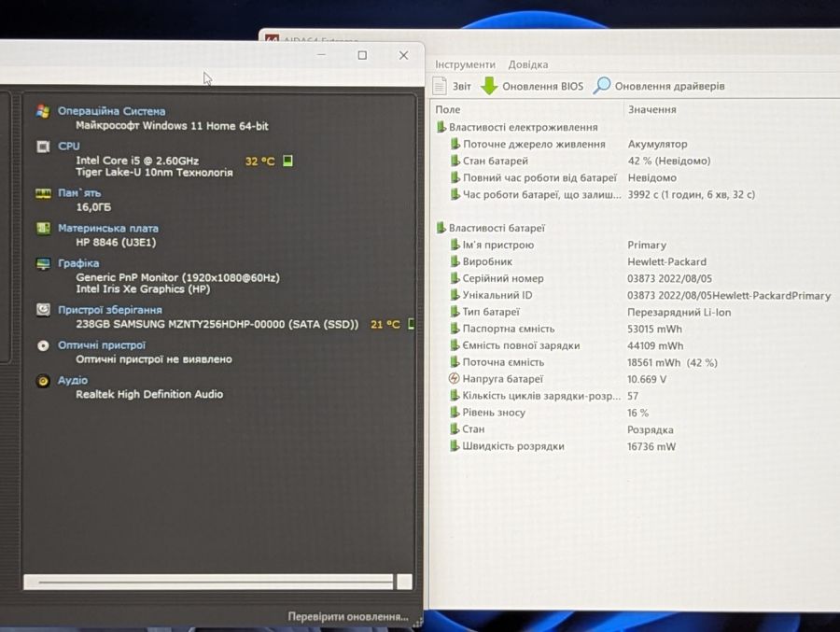Click icon beside Паспортна ємність row

click(x=455, y=328)
